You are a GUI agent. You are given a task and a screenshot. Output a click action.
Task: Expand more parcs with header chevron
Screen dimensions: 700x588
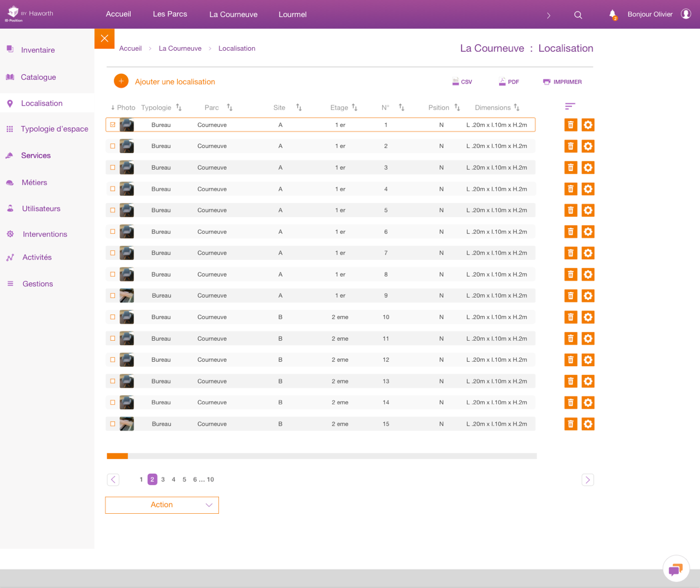[548, 15]
